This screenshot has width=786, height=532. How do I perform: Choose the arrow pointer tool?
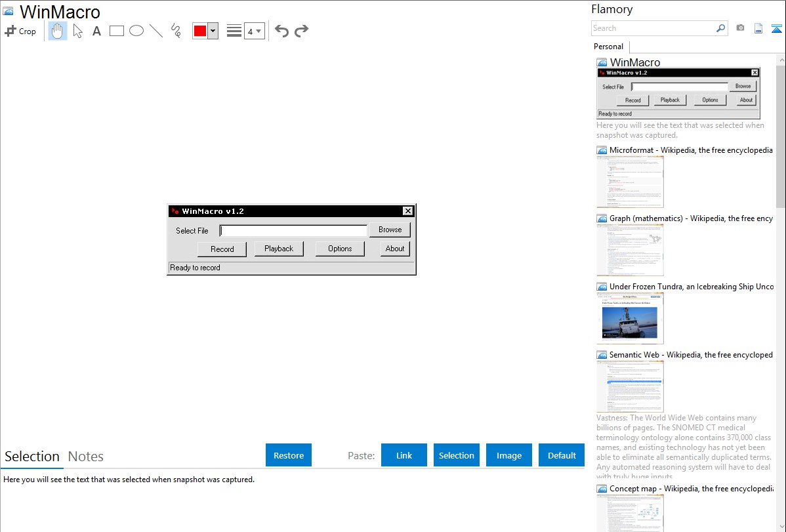click(77, 31)
